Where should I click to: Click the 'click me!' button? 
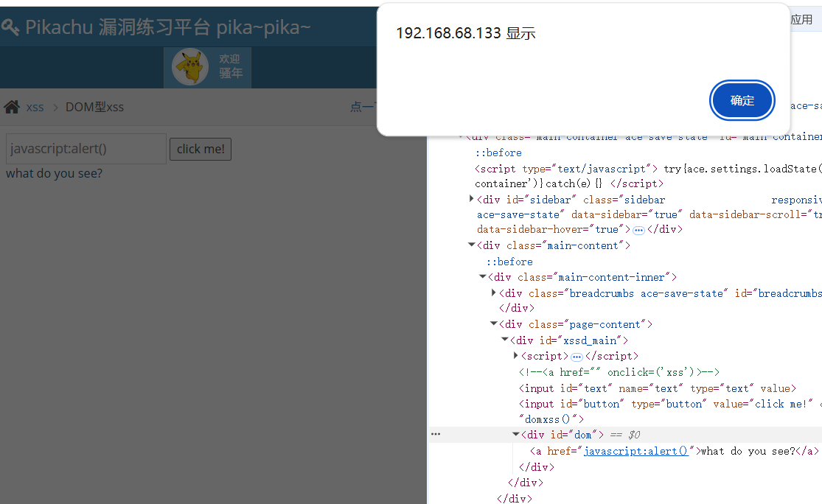pyautogui.click(x=201, y=150)
